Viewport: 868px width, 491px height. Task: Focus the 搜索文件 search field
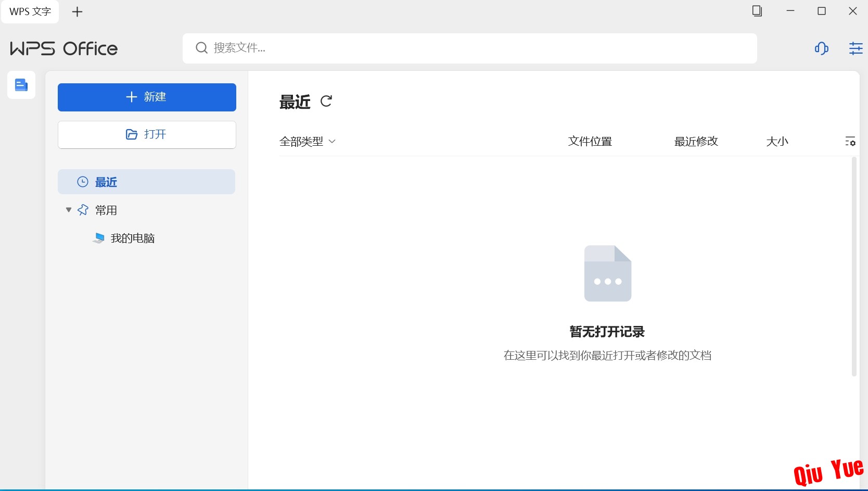click(x=469, y=48)
